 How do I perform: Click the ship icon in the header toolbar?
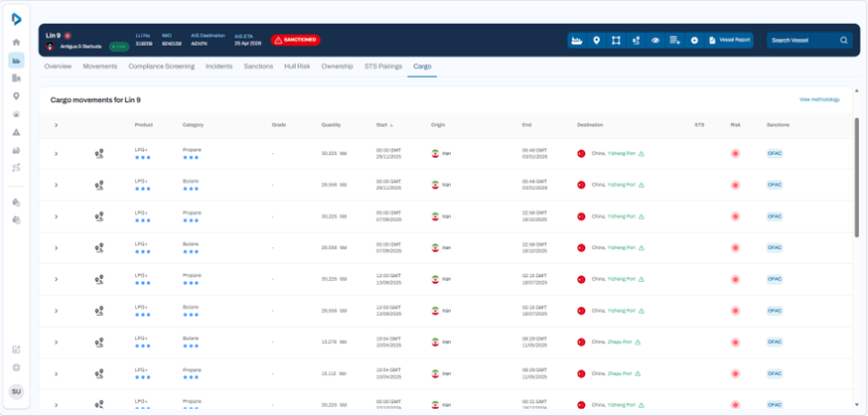point(577,41)
